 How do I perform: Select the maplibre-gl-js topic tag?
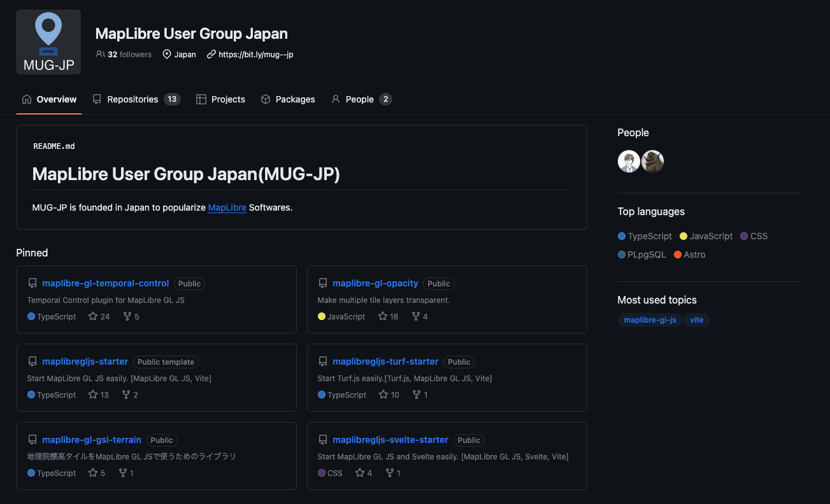click(650, 319)
